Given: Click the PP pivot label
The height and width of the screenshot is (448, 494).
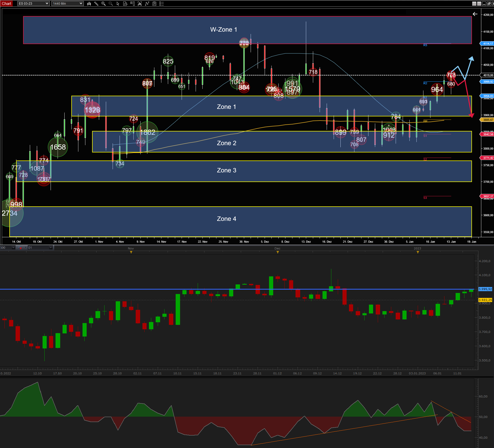Looking at the screenshot, I should [x=425, y=121].
